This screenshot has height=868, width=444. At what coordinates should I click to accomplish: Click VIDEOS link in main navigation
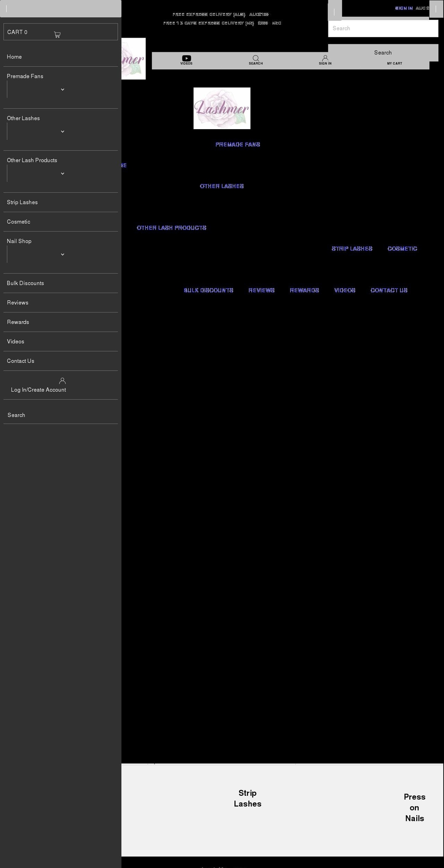pos(345,290)
